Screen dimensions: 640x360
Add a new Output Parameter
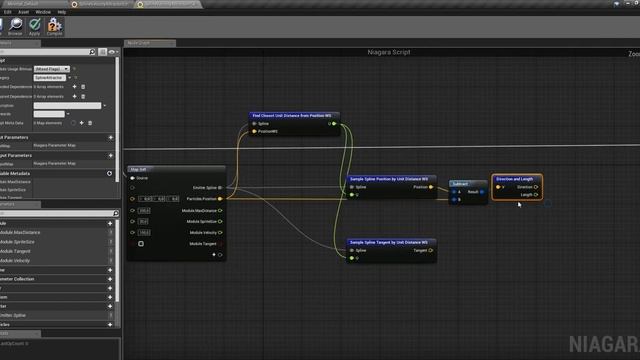tap(110, 156)
